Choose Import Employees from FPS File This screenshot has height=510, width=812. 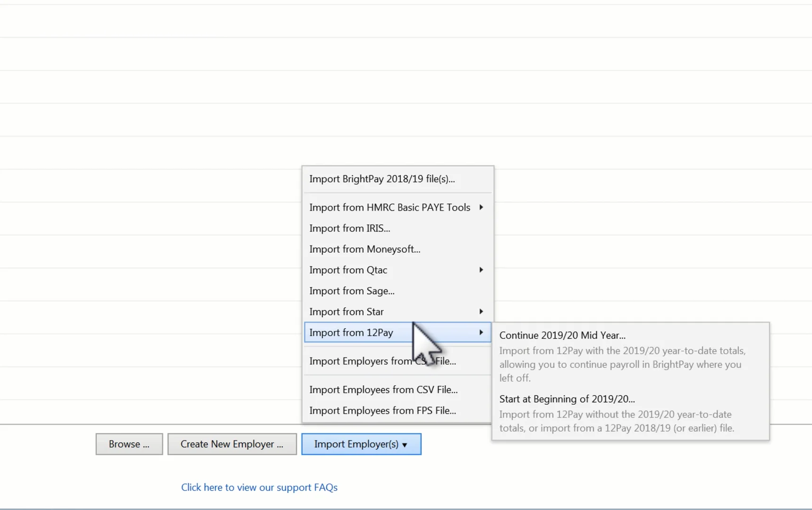[x=398, y=410]
